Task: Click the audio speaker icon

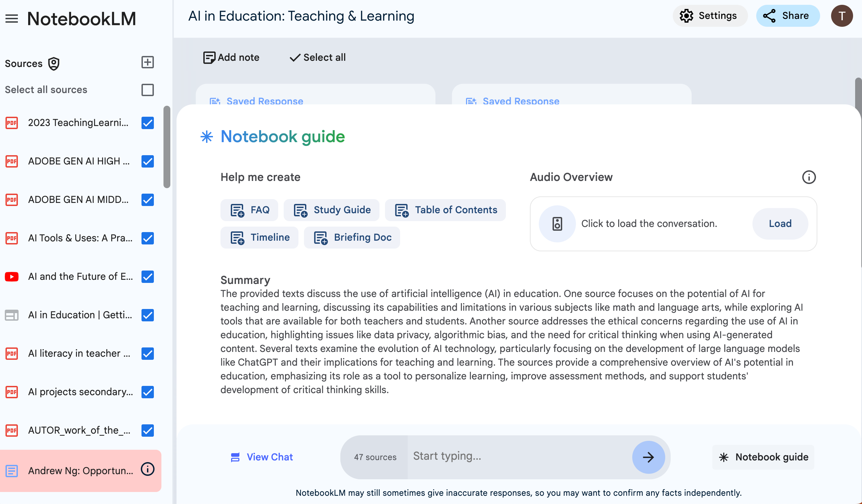Action: pos(557,224)
